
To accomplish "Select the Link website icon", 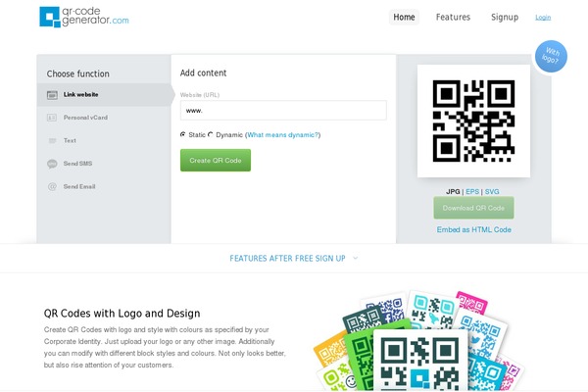I will coord(52,95).
